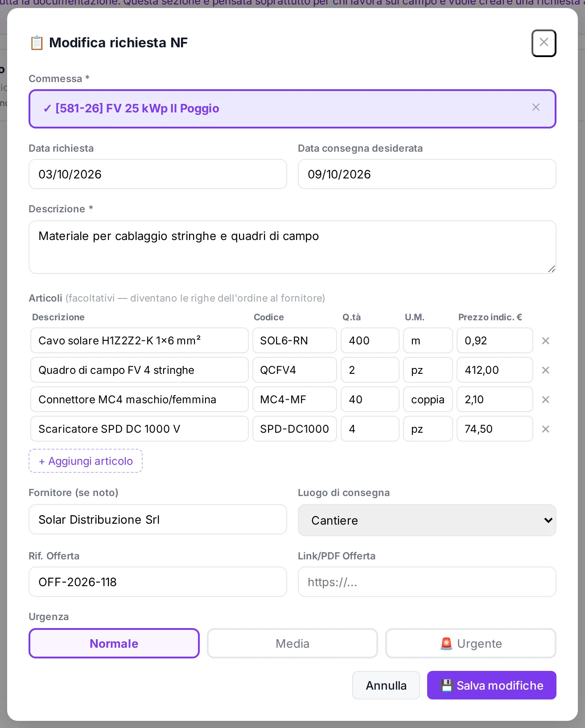The height and width of the screenshot is (728, 585).
Task: Edit Rif. Offerta field OFF-2026-118
Action: pyautogui.click(x=158, y=582)
